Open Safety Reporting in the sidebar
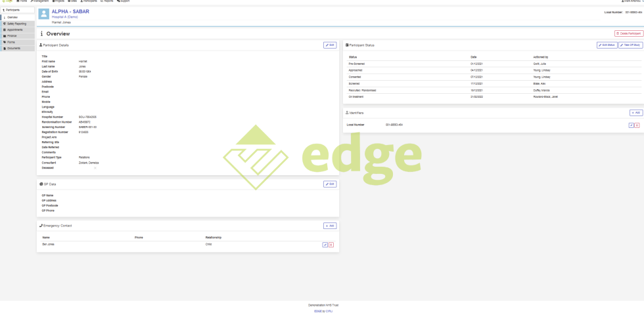 [17, 24]
